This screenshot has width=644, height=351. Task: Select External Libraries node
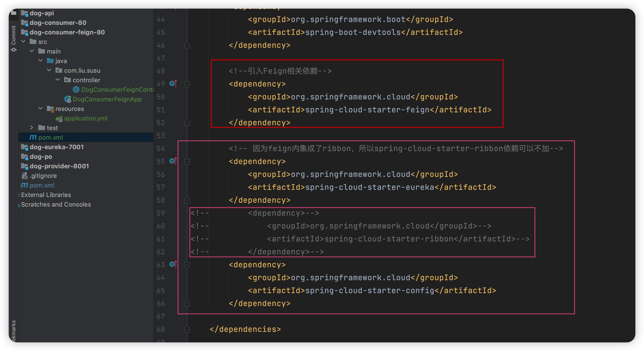coord(46,195)
